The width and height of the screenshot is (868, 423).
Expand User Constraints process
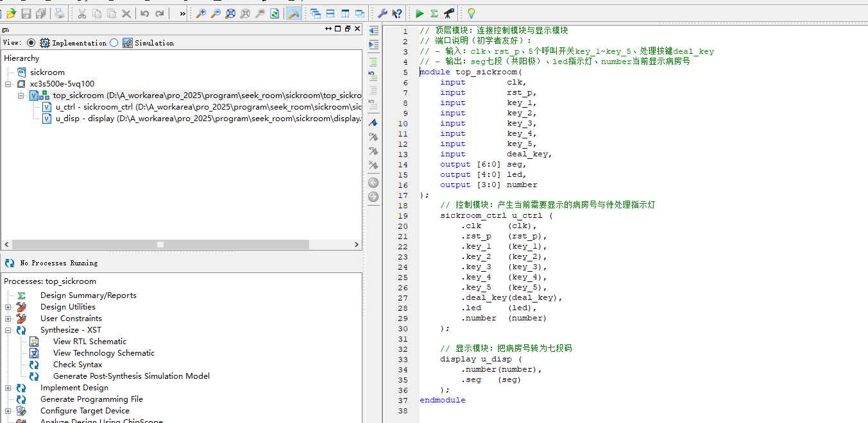point(8,319)
